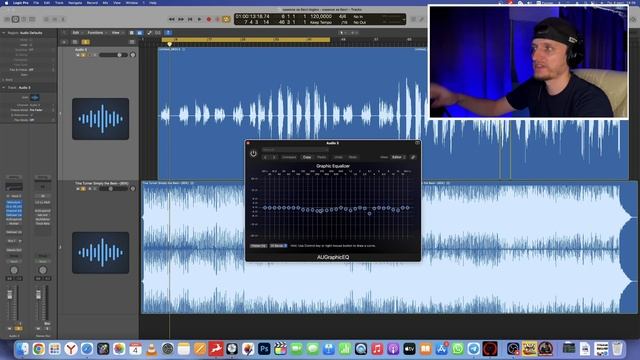640x360 pixels.
Task: Click the link icon in plug-in window
Action: pyautogui.click(x=413, y=157)
